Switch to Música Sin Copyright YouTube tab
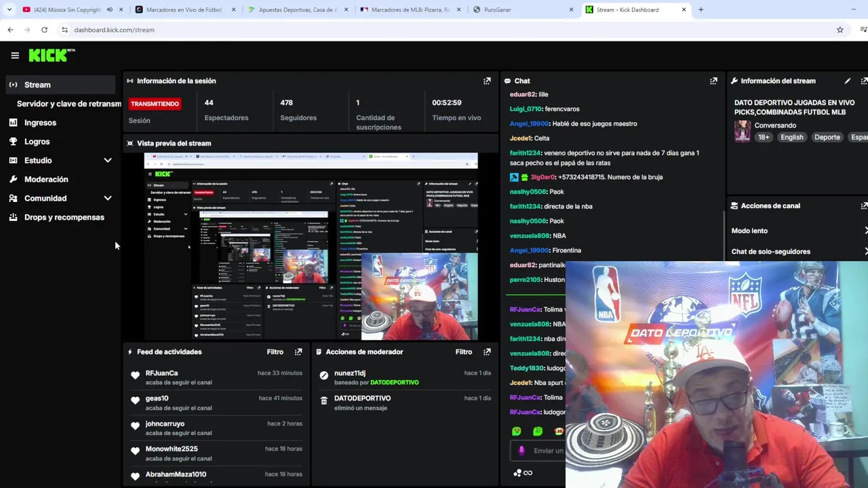The width and height of the screenshot is (868, 488). pyautogui.click(x=66, y=9)
